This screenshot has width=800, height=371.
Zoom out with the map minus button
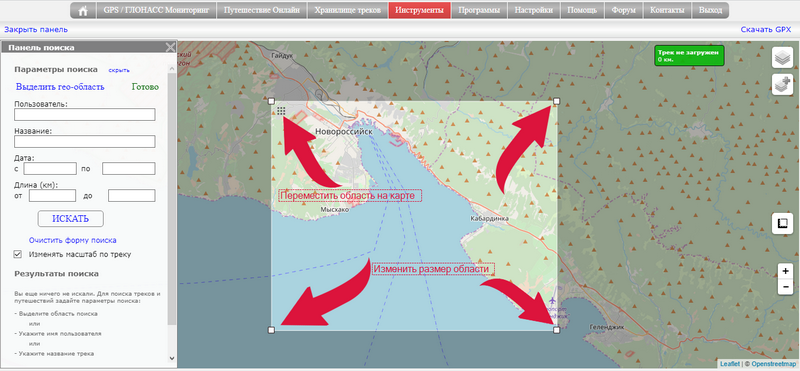coord(785,287)
